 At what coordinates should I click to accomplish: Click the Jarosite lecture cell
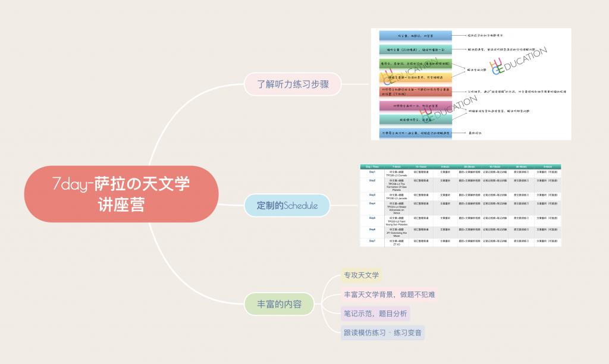397,196
